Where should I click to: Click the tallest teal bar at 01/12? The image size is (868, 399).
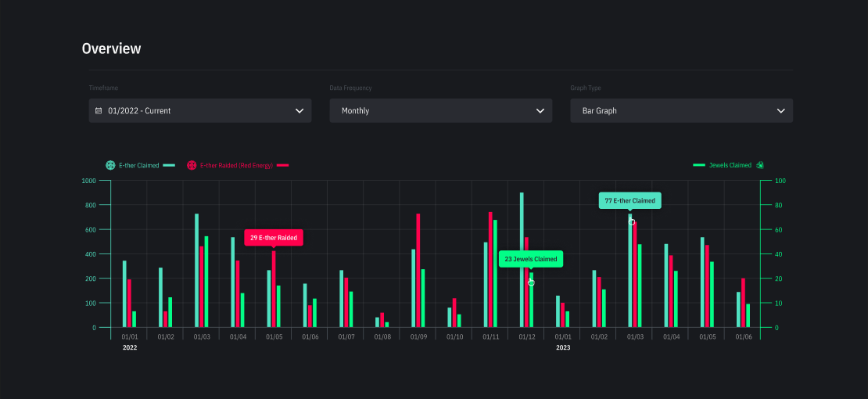coord(522,258)
